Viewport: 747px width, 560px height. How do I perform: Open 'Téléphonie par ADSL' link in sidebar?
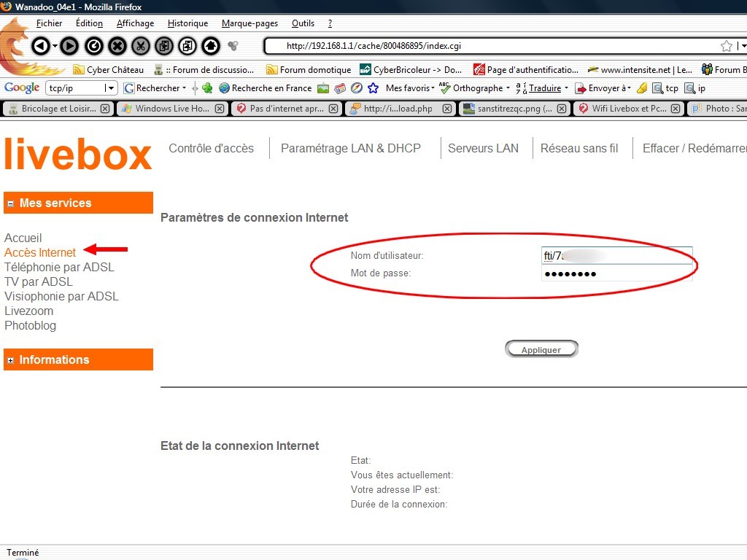(59, 267)
